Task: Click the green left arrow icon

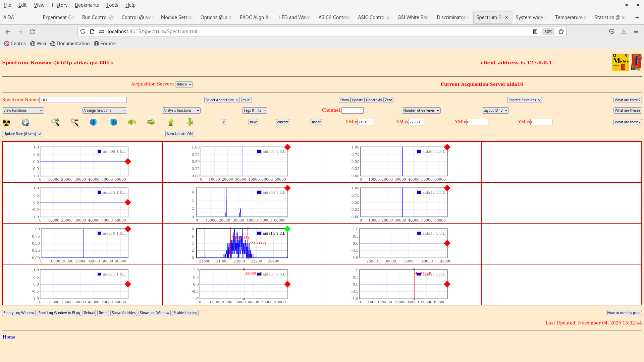Action: tap(132, 122)
